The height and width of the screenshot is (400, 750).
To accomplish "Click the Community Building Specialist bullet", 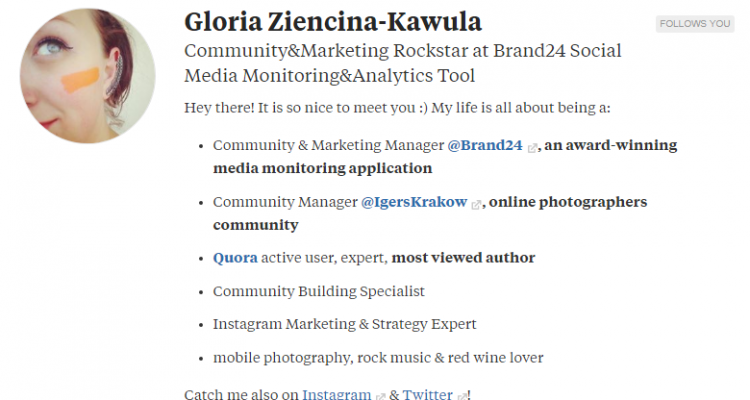I will pos(319,291).
